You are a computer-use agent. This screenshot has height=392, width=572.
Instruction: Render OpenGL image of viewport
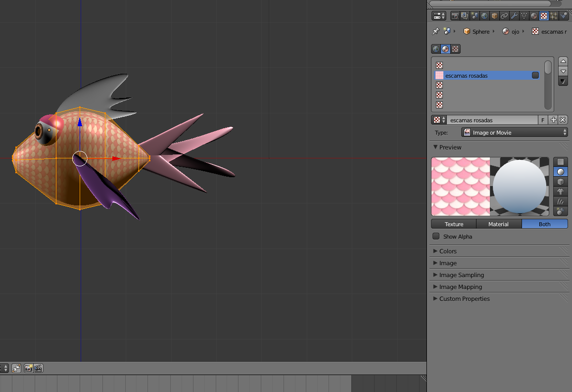(x=29, y=368)
